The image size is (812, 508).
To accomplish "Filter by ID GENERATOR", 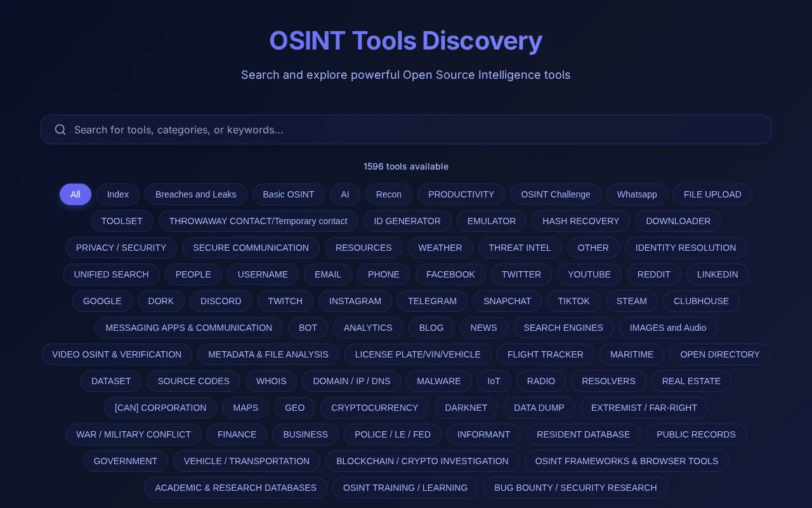I will point(407,221).
